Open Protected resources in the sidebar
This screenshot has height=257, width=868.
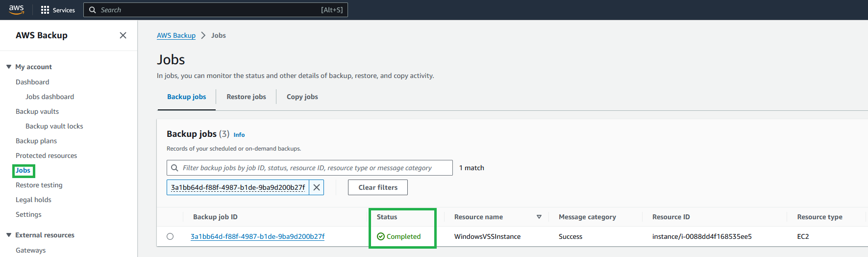tap(47, 155)
